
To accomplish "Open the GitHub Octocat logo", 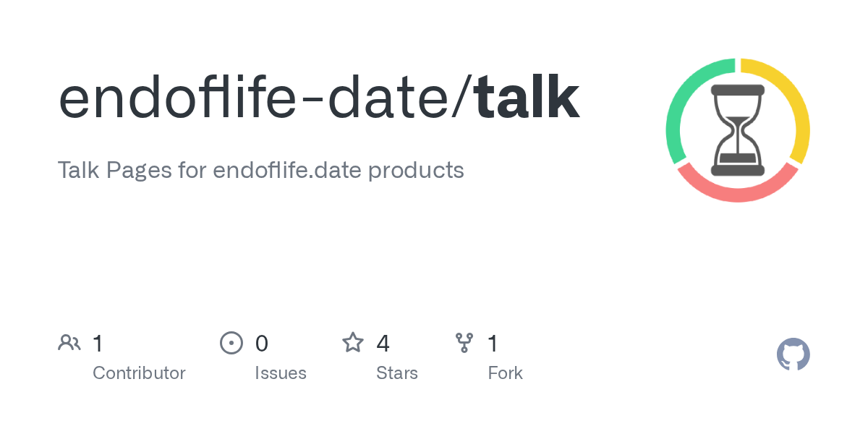I will [x=793, y=355].
